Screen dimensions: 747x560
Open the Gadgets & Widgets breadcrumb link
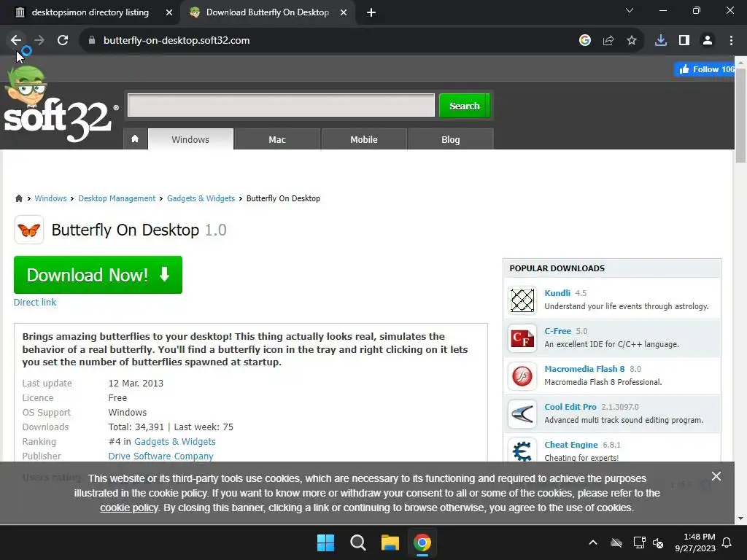(201, 198)
